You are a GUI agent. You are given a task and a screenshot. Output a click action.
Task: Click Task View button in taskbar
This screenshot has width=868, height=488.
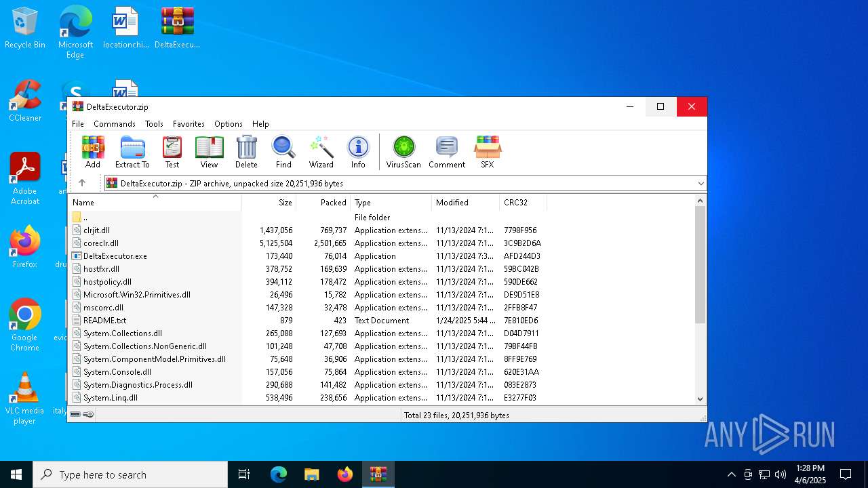(244, 474)
